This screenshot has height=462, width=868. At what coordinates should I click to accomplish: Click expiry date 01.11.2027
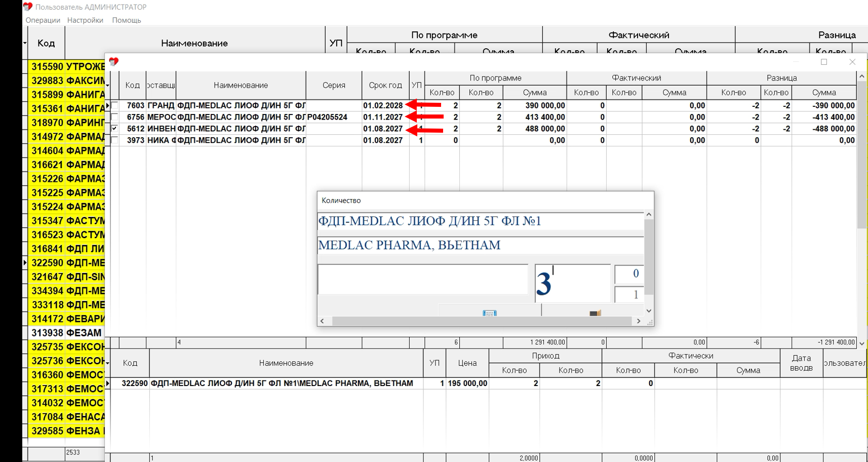383,117
